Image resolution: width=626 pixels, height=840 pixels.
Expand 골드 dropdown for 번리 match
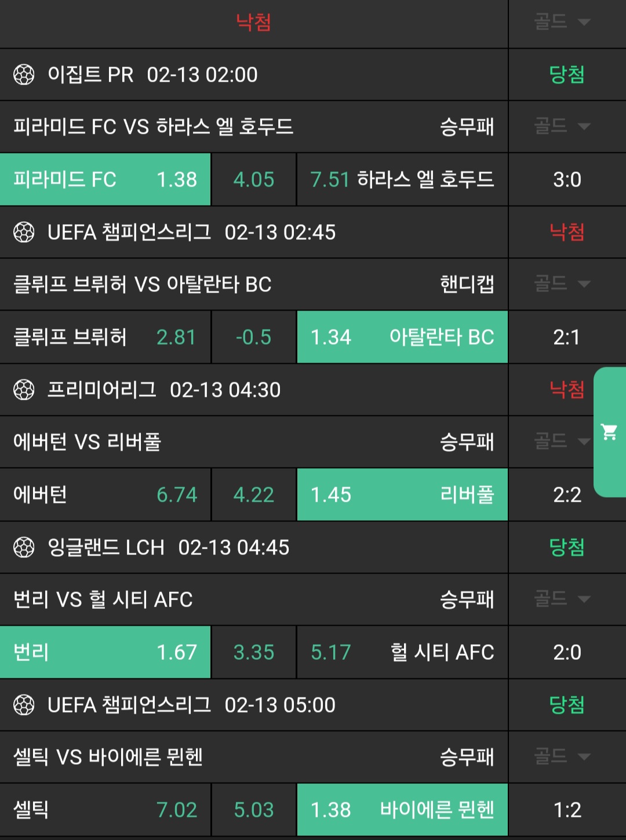point(562,599)
